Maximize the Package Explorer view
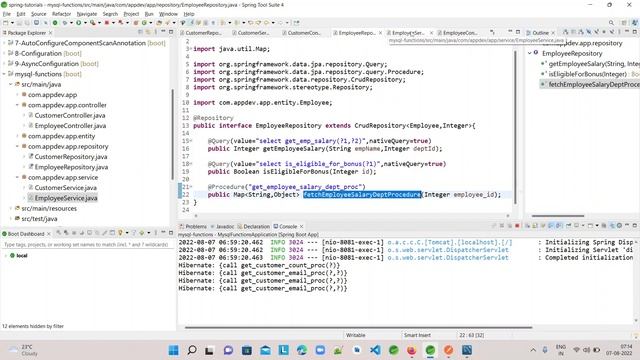Screen dimensions: 640x360 pos(171,32)
